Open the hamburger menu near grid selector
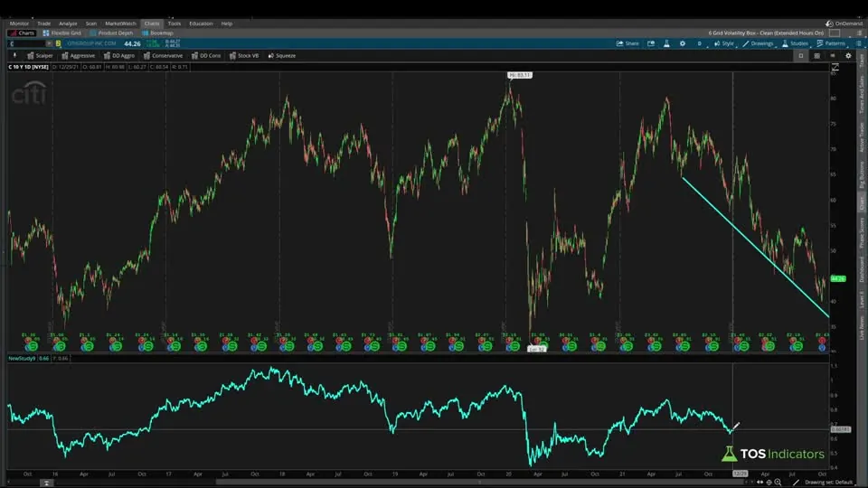Image resolution: width=868 pixels, height=488 pixels. (859, 33)
